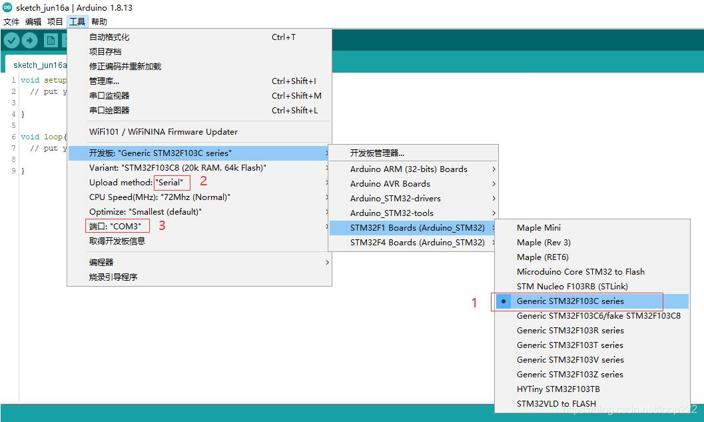Click the Verify checkmark toolbar icon
Viewport: 704px width, 422px height.
[11, 40]
